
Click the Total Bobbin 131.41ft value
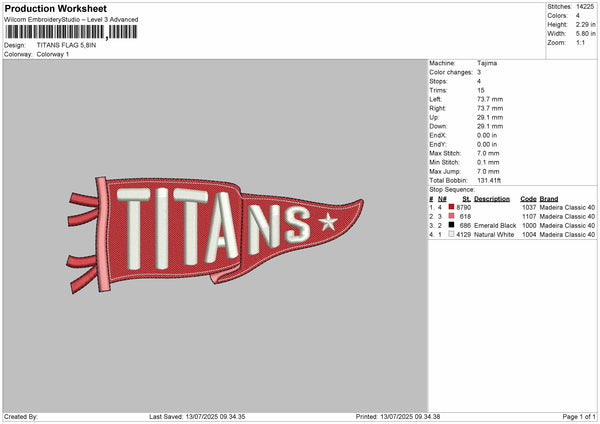[491, 180]
